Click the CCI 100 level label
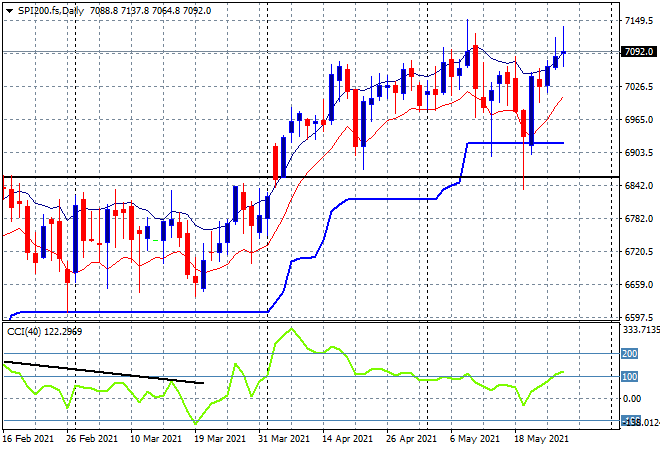The image size is (660, 450). coord(630,376)
